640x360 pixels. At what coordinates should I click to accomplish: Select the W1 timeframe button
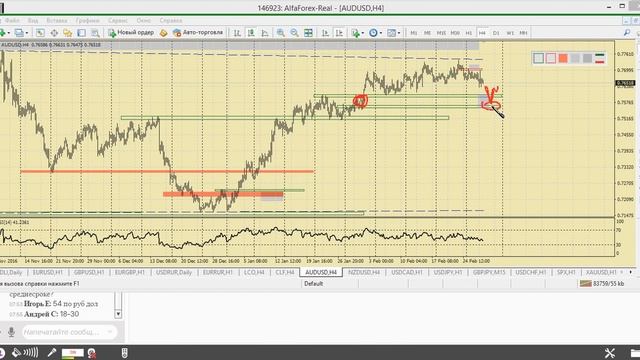click(x=510, y=33)
